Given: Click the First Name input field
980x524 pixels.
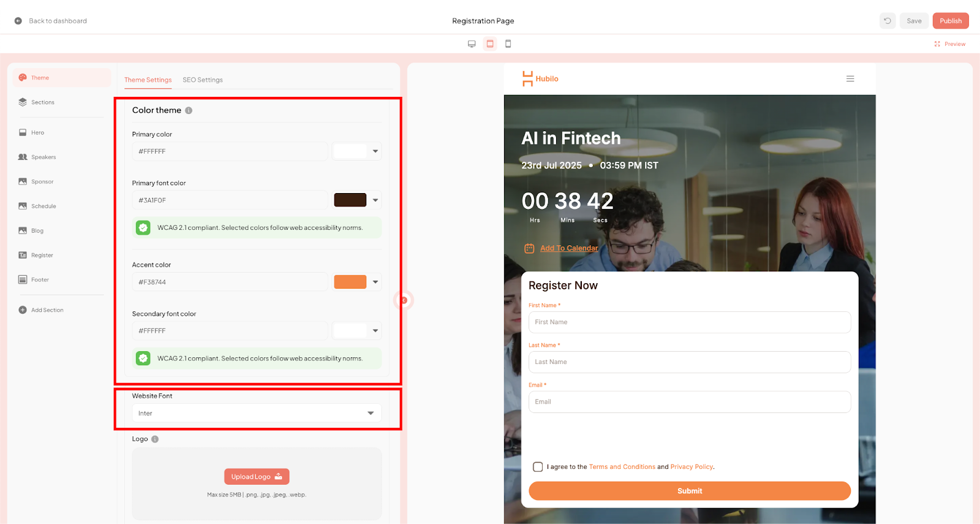Looking at the screenshot, I should 689,322.
